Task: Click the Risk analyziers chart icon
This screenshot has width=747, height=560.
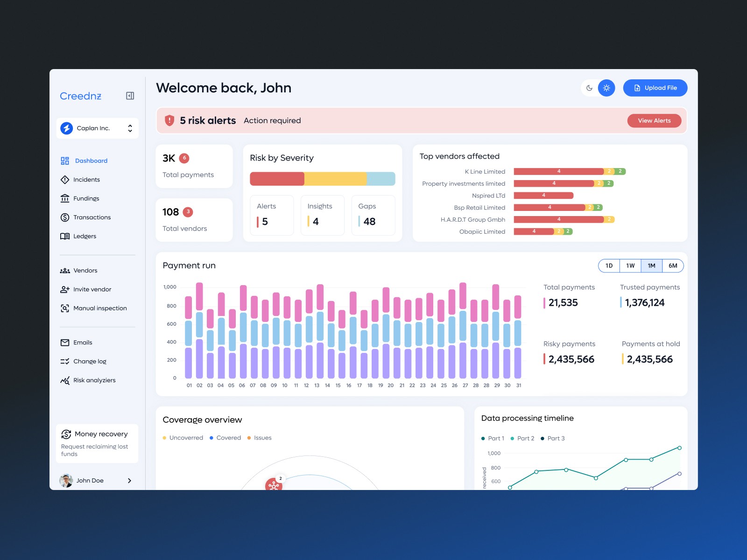Action: click(65, 380)
